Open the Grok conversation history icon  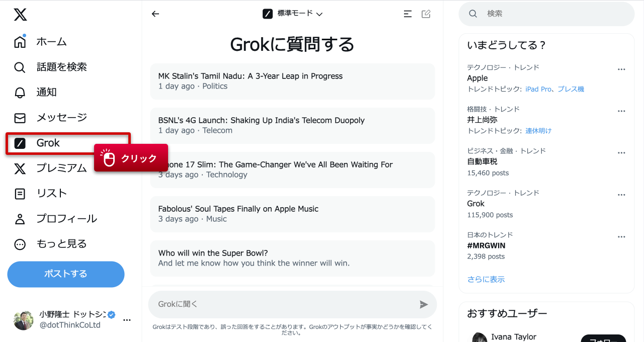[408, 14]
